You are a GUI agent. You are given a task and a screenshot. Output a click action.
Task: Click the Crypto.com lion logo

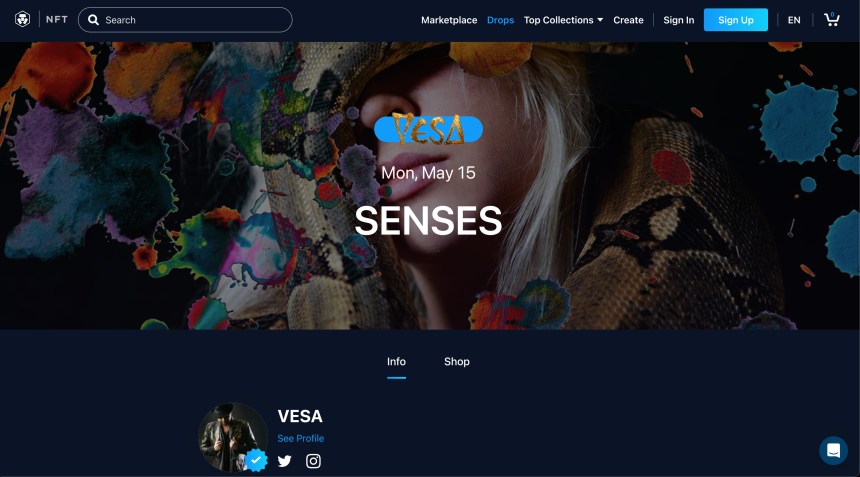(x=22, y=20)
